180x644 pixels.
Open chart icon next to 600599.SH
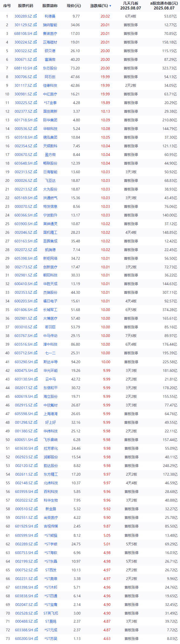coord(36,535)
